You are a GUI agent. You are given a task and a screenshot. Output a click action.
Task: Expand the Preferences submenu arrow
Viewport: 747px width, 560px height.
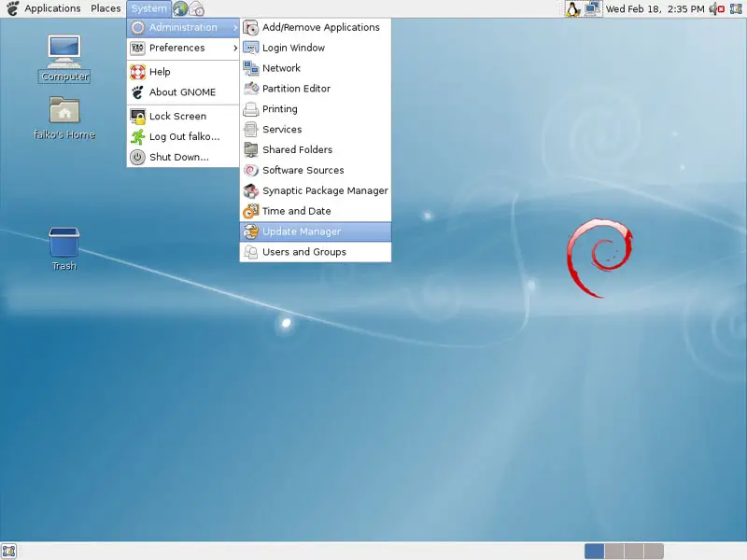(x=235, y=49)
